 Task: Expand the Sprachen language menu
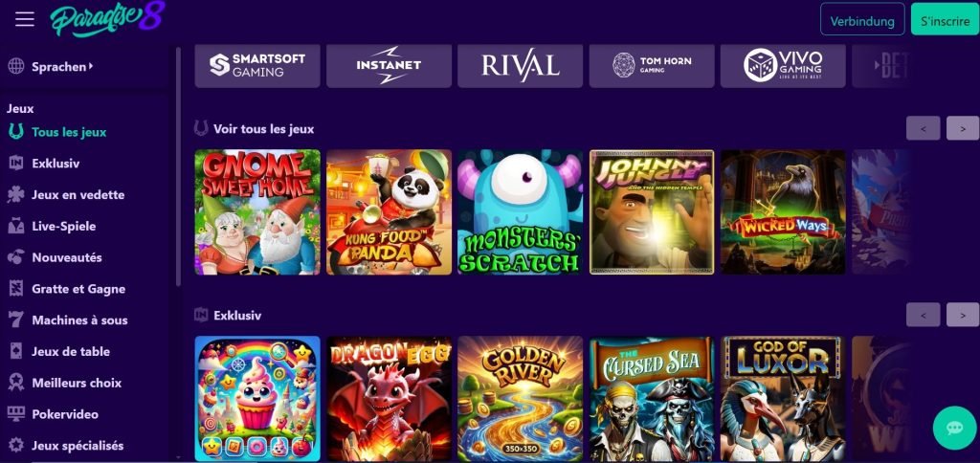(62, 66)
